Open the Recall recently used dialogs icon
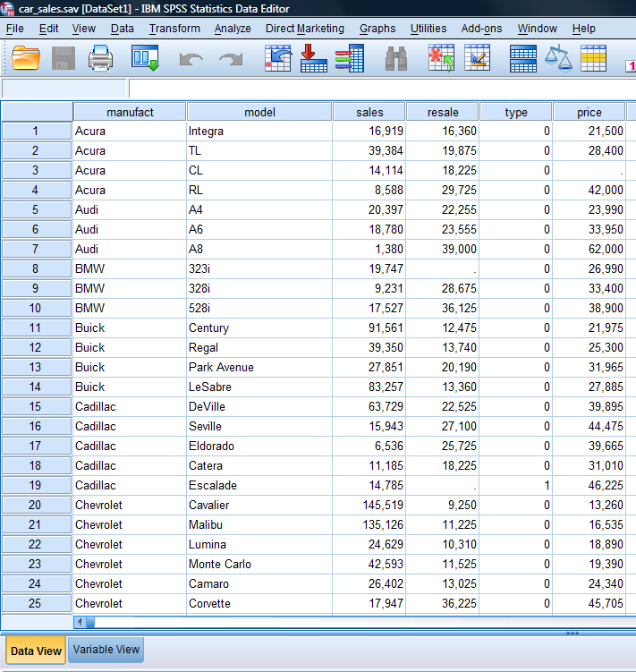Viewport: 636px width, 672px height. coord(145,58)
